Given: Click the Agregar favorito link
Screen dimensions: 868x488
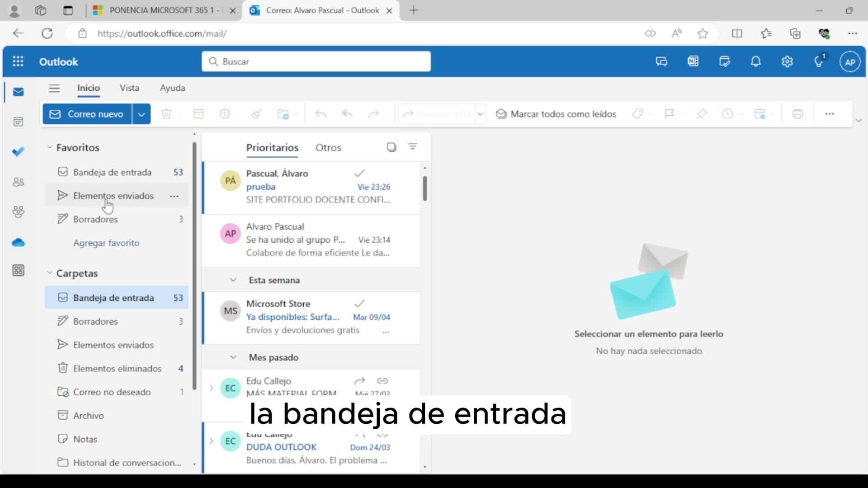Looking at the screenshot, I should (106, 243).
